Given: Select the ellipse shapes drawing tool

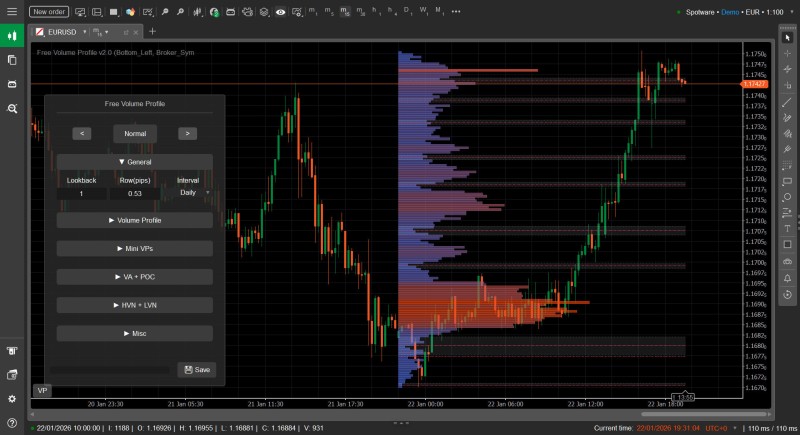Looking at the screenshot, I should click(787, 197).
